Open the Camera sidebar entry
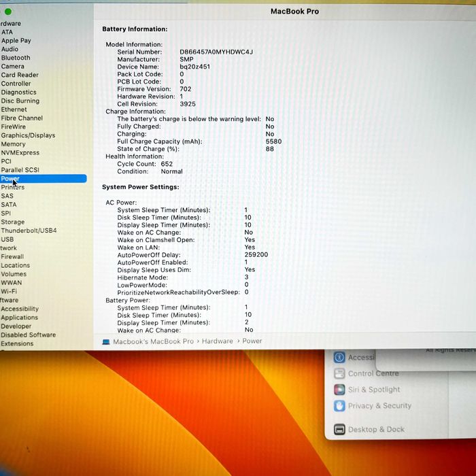This screenshot has width=476, height=476. click(12, 67)
